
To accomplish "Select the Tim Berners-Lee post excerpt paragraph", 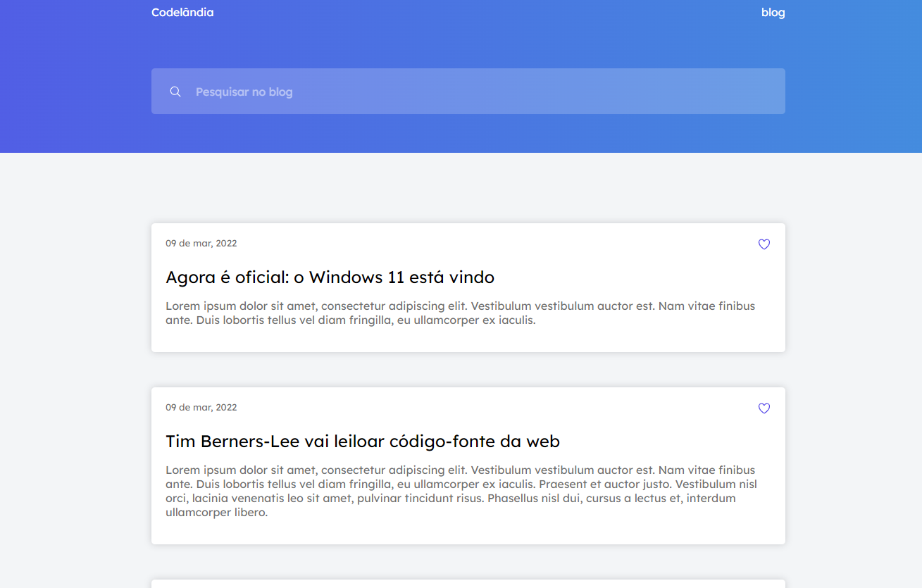I will (461, 492).
